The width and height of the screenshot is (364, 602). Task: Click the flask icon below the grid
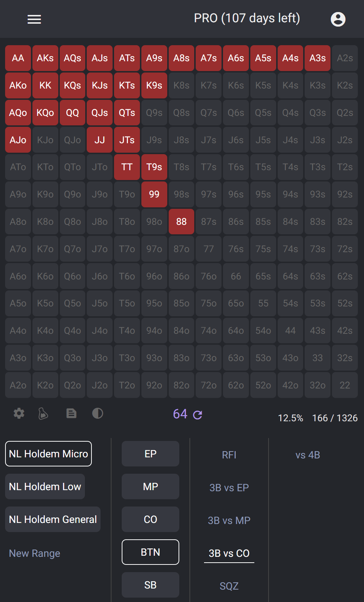point(43,414)
